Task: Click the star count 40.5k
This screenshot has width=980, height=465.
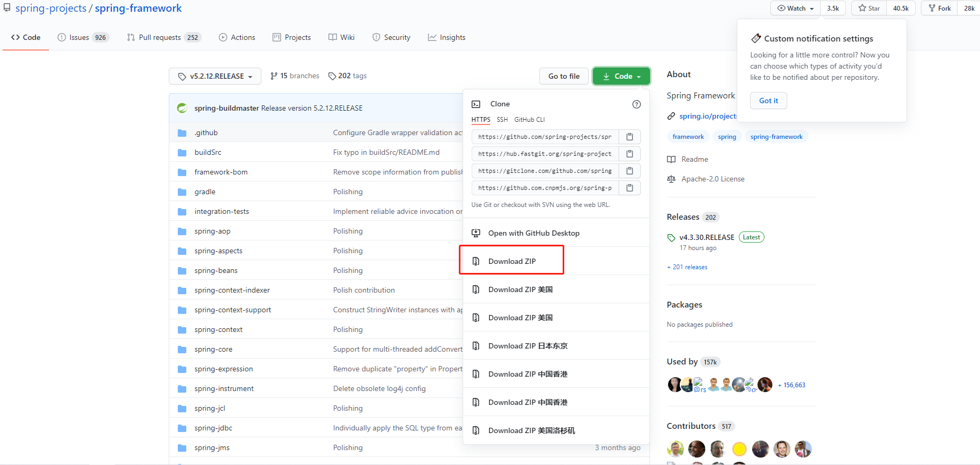Action: coord(901,8)
